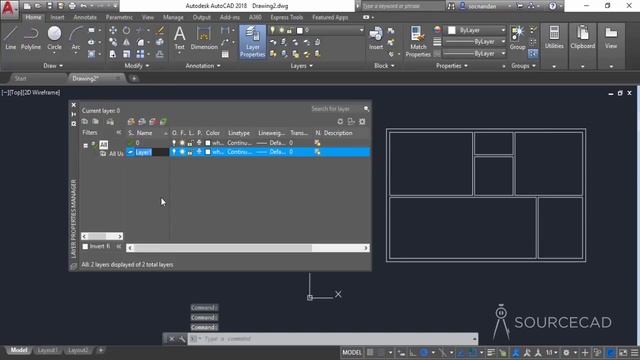Screen dimensions: 640x360
Task: Select the Polyline tool
Action: pyautogui.click(x=31, y=38)
